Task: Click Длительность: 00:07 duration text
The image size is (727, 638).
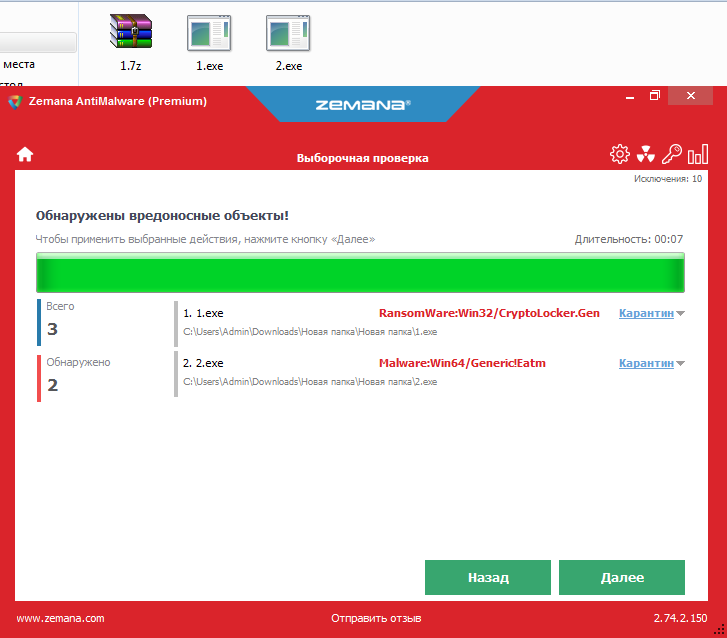Action: click(629, 239)
